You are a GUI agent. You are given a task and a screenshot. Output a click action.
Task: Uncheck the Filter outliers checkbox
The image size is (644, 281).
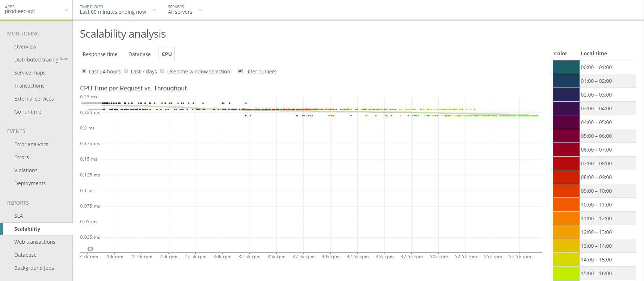click(x=240, y=71)
